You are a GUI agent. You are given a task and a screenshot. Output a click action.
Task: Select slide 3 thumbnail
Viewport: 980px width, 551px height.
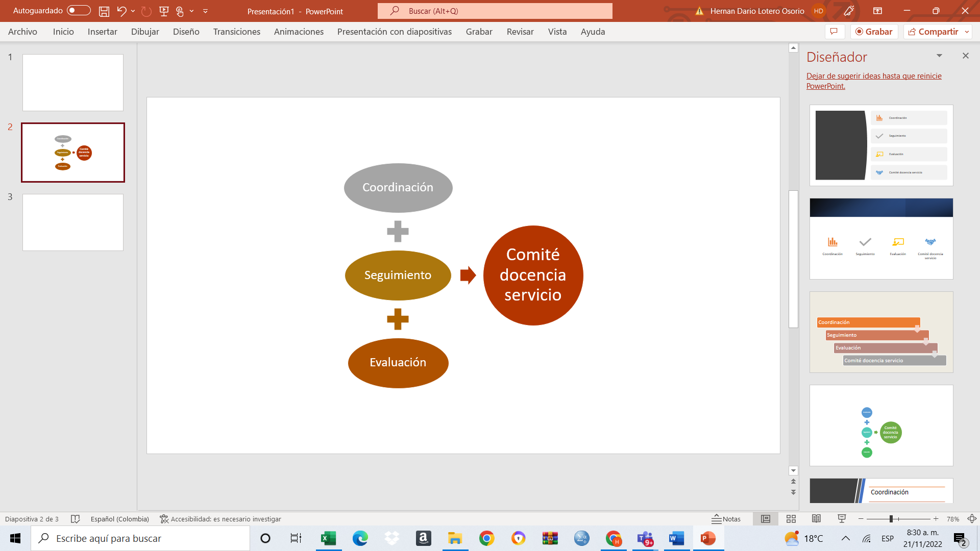coord(73,222)
